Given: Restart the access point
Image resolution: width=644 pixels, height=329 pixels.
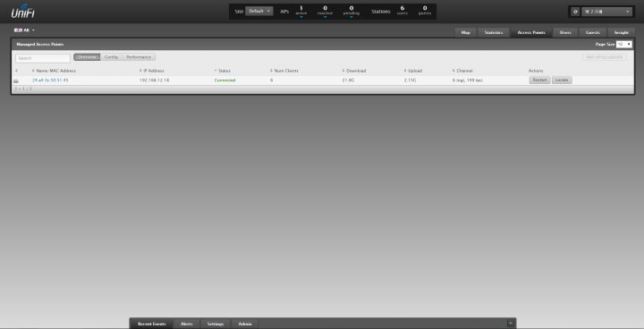Looking at the screenshot, I should [x=539, y=80].
